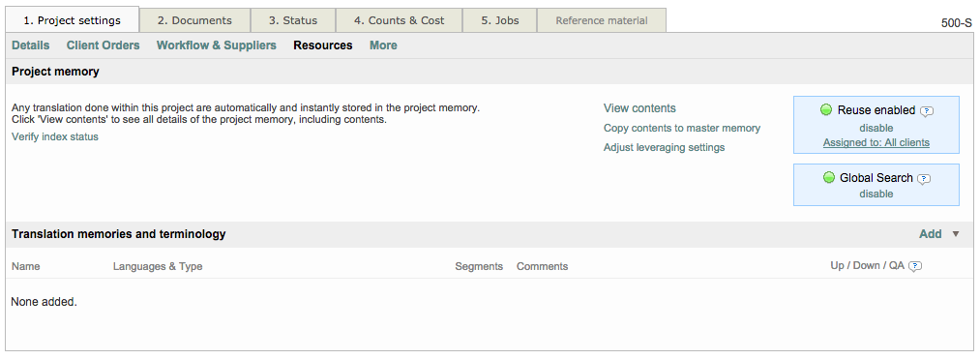
Task: Open the Reference material tab
Action: coord(601,20)
